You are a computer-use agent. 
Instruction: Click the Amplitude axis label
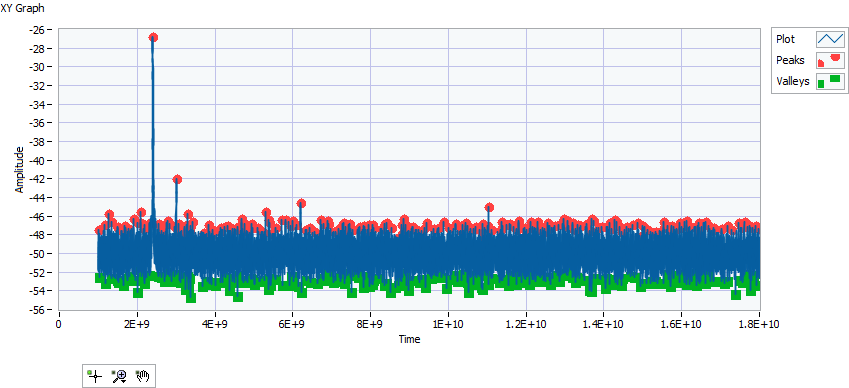click(x=19, y=169)
